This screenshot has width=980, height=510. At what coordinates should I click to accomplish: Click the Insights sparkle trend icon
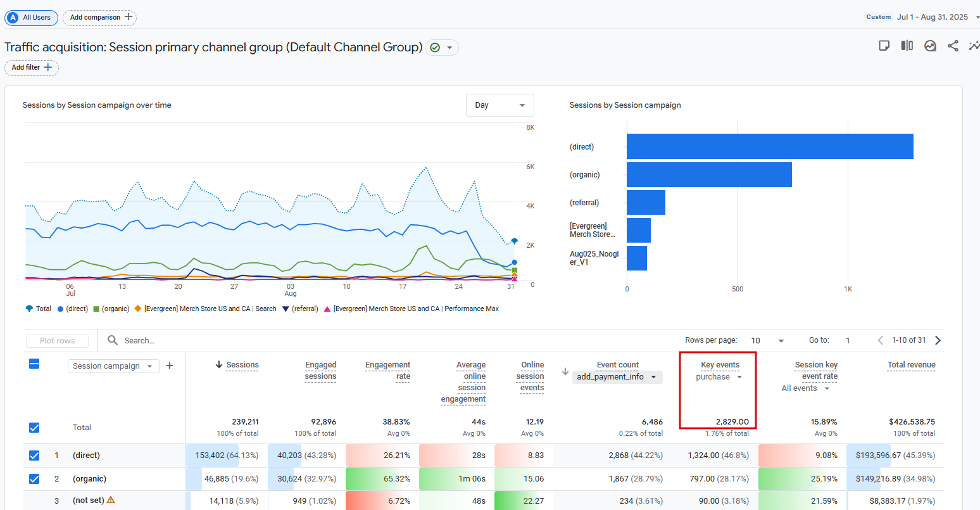coord(974,46)
